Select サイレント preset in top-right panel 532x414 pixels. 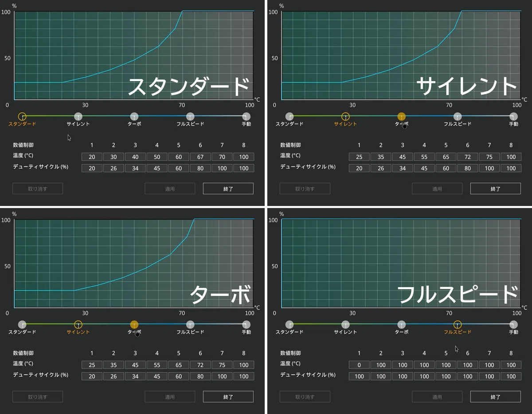tap(345, 116)
